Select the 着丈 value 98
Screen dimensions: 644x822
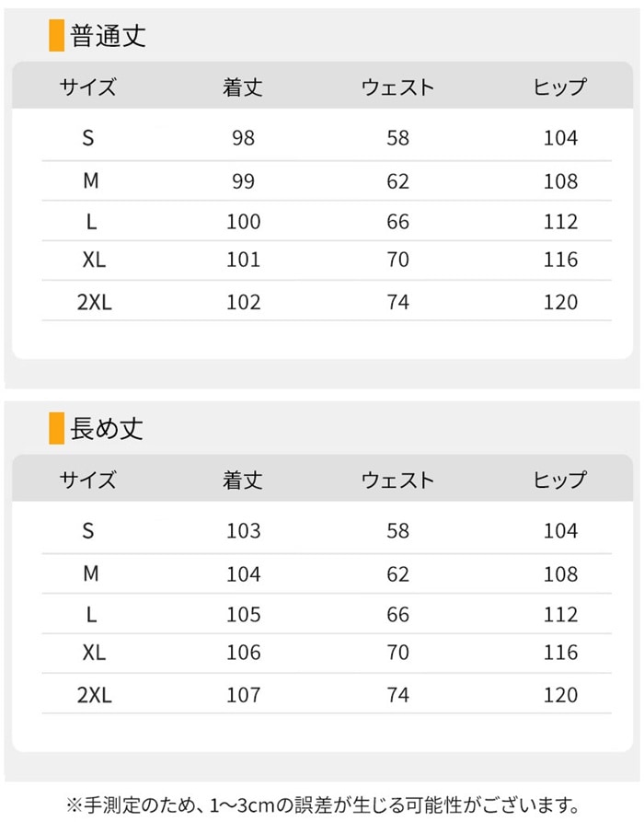tap(243, 139)
